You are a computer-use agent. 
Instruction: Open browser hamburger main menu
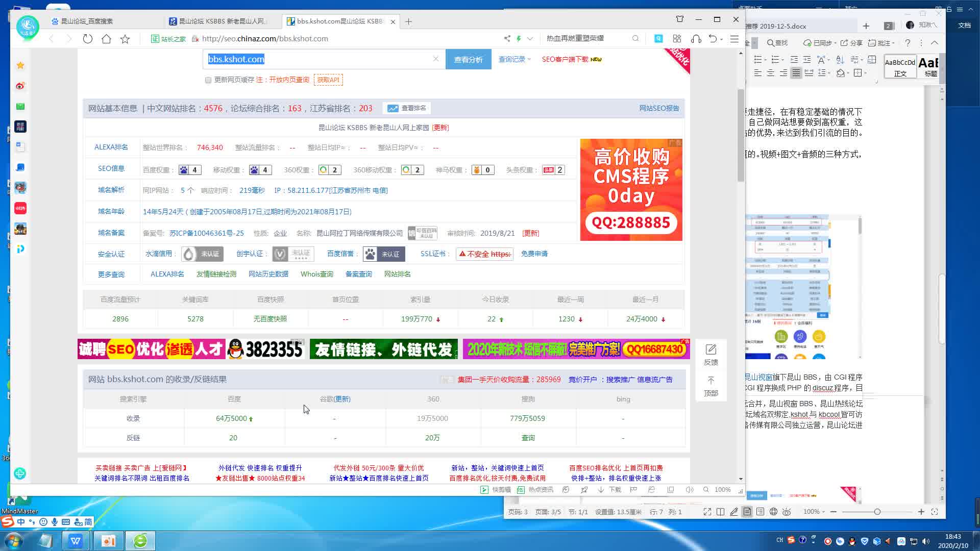[x=734, y=39]
